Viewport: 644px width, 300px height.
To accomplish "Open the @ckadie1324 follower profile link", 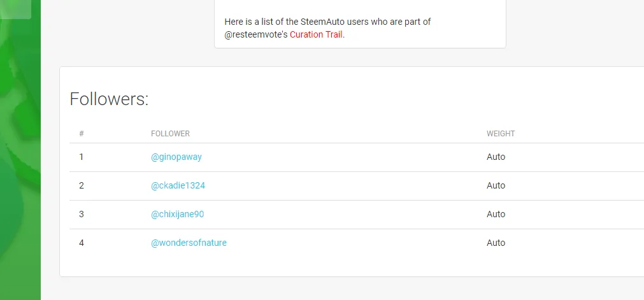I will click(x=178, y=185).
